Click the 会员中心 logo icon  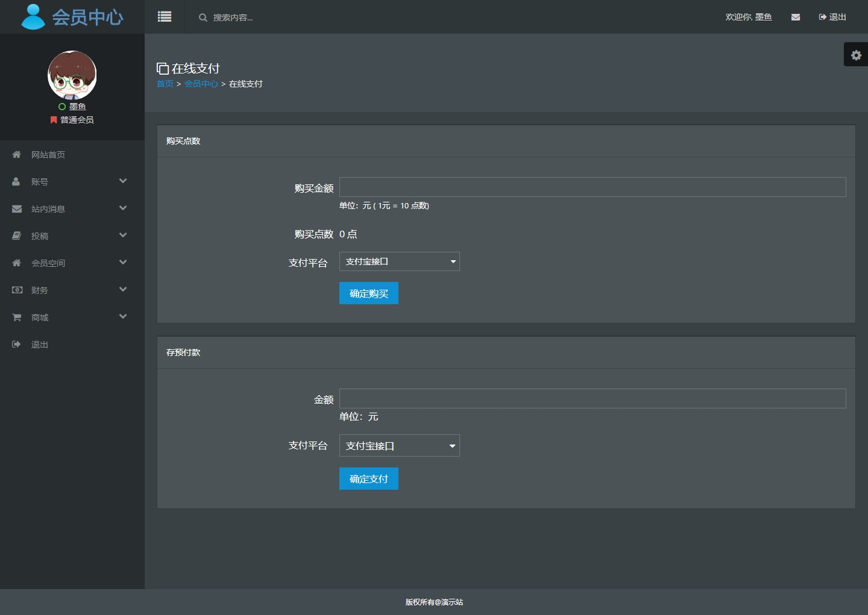33,17
